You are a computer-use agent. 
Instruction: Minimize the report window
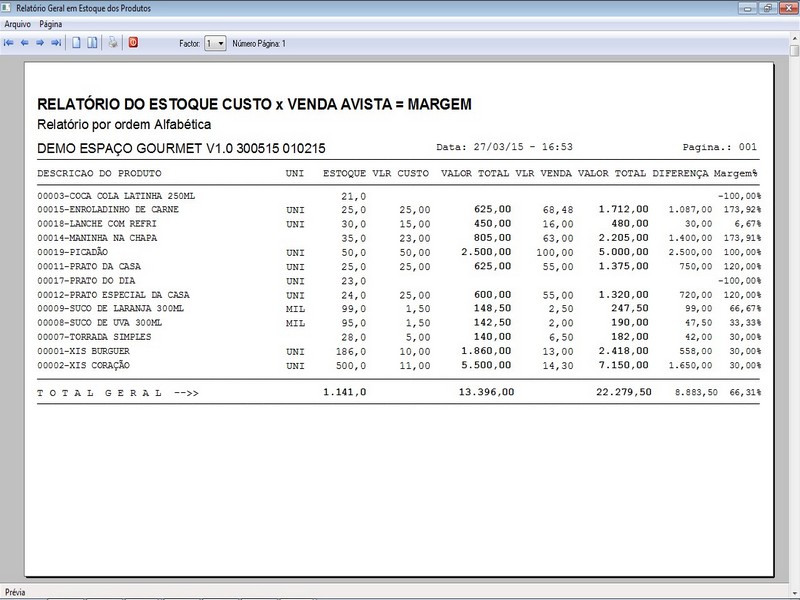748,8
